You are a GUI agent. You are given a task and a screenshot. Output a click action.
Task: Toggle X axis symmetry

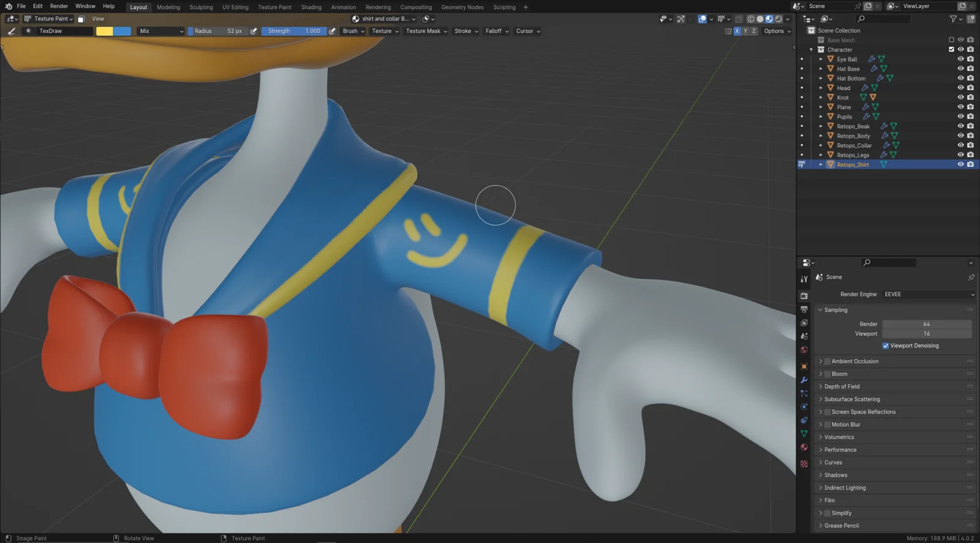(737, 31)
